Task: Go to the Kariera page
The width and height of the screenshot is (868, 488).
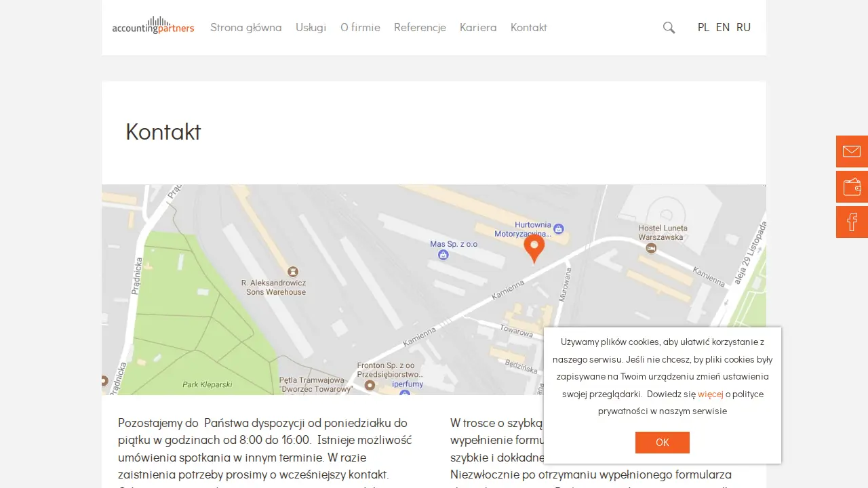Action: [x=478, y=27]
